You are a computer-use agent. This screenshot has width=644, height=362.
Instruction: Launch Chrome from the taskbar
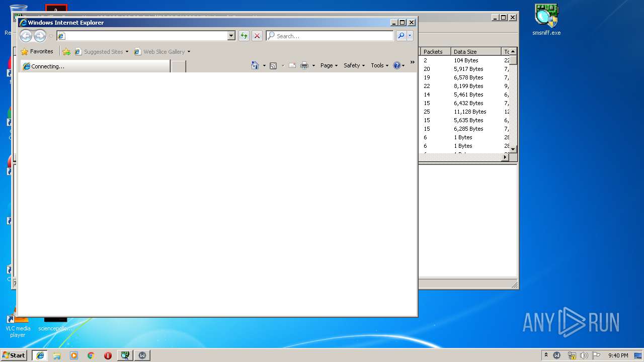click(x=91, y=355)
